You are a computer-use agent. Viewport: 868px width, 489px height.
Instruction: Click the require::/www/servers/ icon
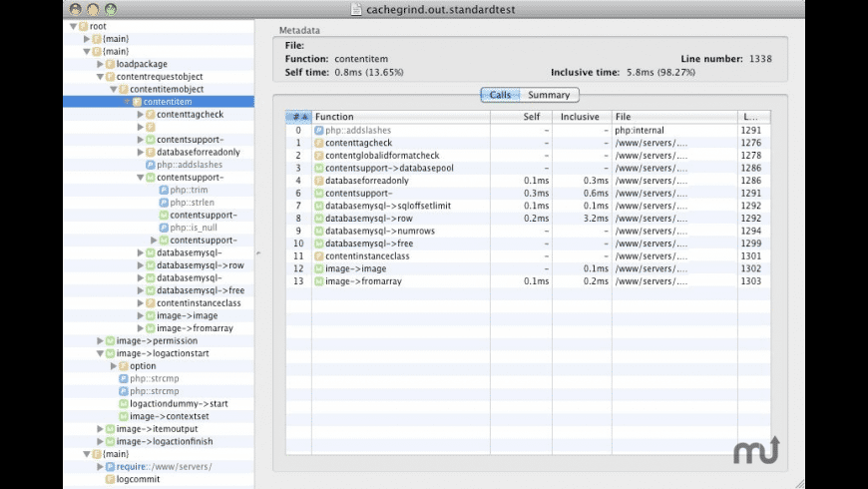[x=110, y=467]
